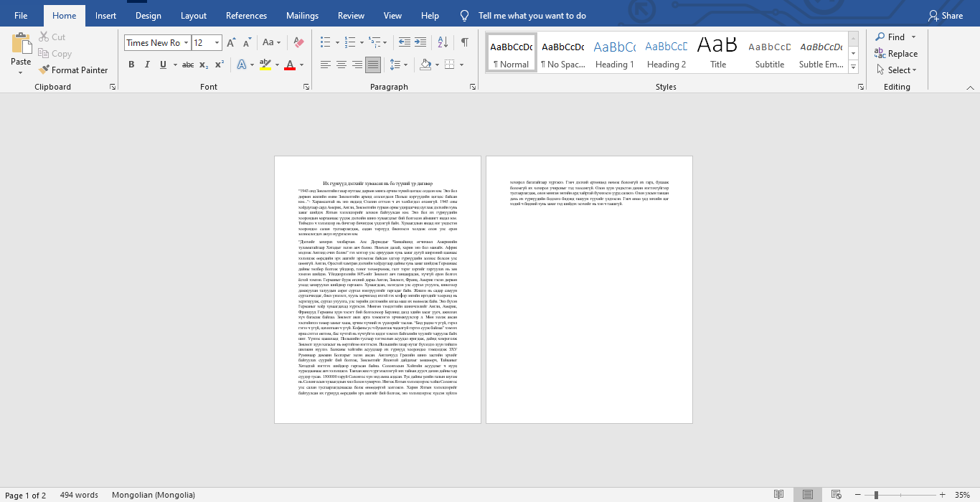980x502 pixels.
Task: Select the Bullets list icon
Action: click(x=325, y=43)
